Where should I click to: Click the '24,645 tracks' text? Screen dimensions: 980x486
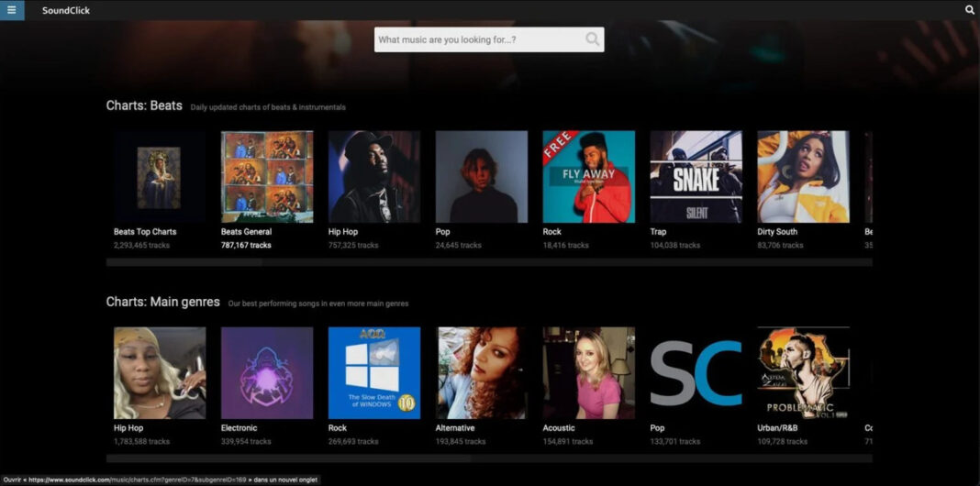click(x=458, y=246)
